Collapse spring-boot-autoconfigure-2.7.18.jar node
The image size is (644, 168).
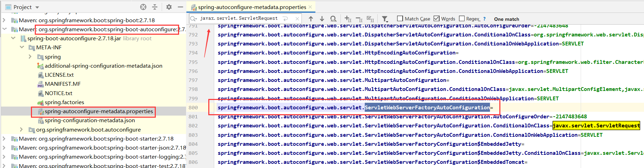(x=13, y=38)
